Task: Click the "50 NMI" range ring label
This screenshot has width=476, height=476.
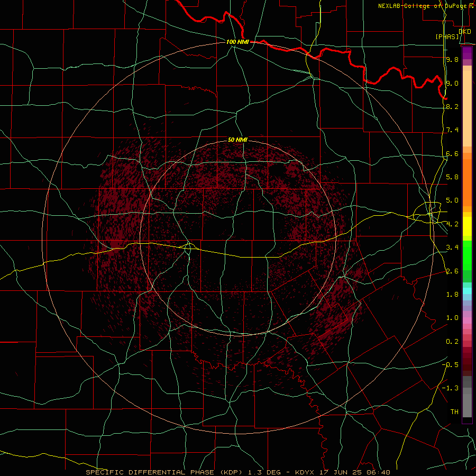Action: [237, 140]
